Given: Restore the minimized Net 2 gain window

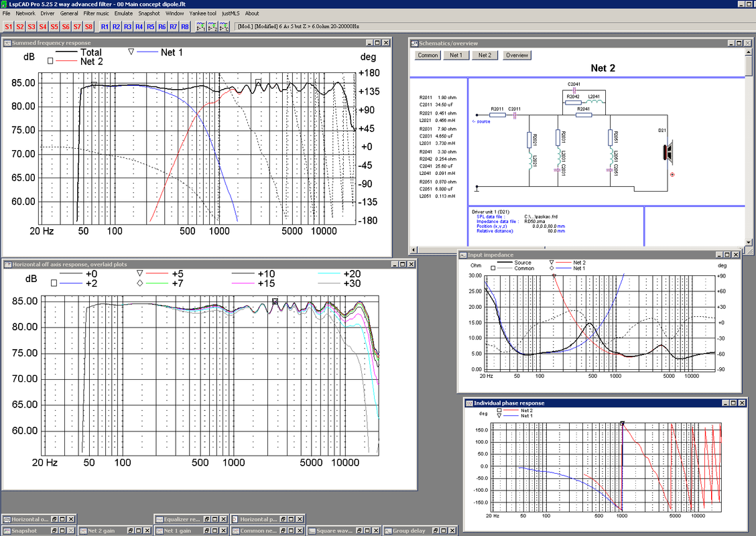Looking at the screenshot, I should pos(130,531).
